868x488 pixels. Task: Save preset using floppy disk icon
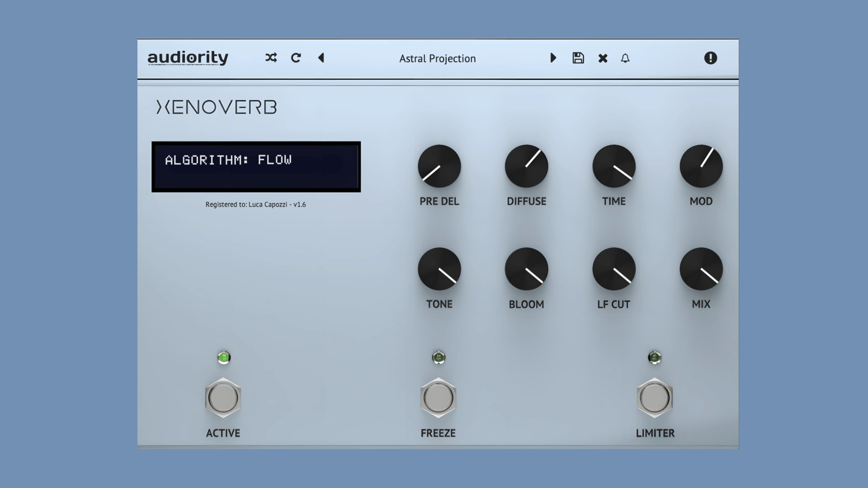pyautogui.click(x=578, y=58)
